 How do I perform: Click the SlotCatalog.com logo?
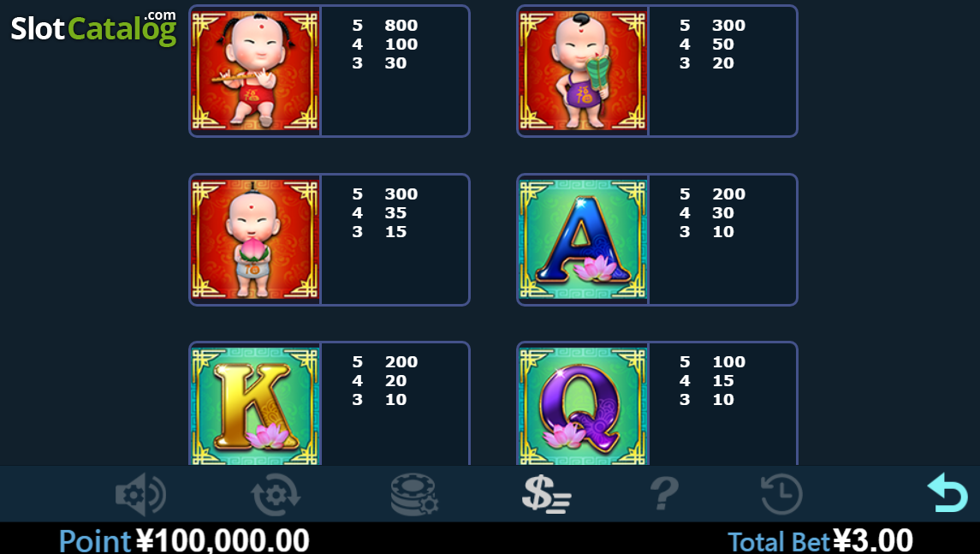pyautogui.click(x=94, y=28)
